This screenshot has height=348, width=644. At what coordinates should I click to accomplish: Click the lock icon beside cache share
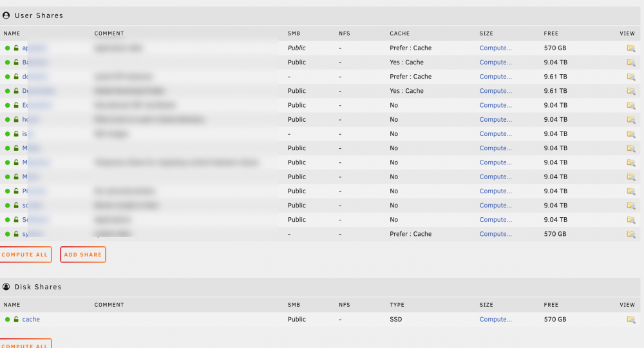pos(16,319)
